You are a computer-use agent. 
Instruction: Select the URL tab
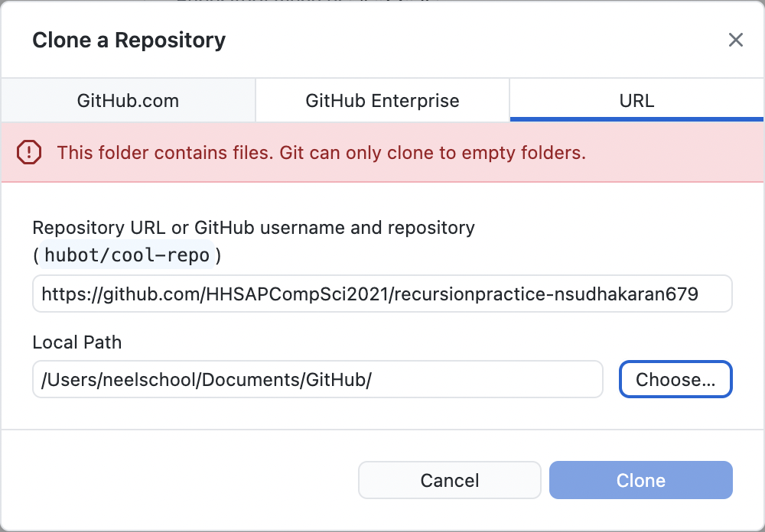[x=636, y=100]
